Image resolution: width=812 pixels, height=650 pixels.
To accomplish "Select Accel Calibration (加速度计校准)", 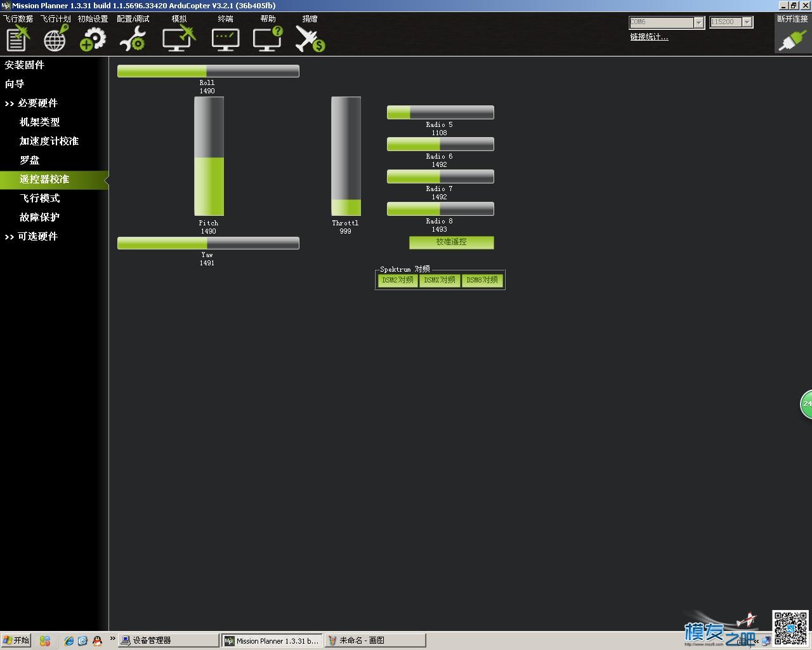I will coord(49,141).
